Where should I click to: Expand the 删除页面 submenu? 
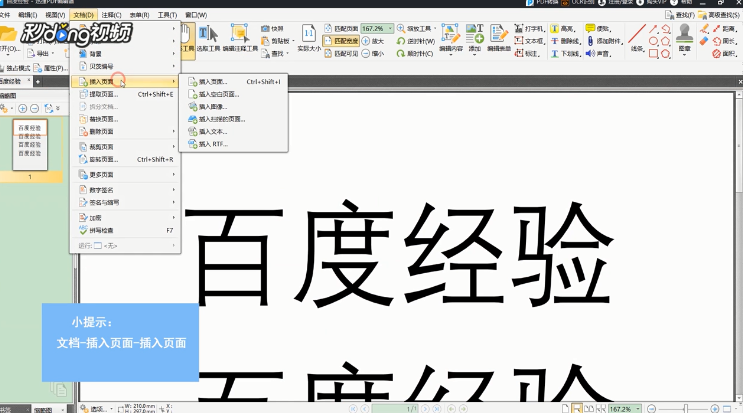coord(126,131)
